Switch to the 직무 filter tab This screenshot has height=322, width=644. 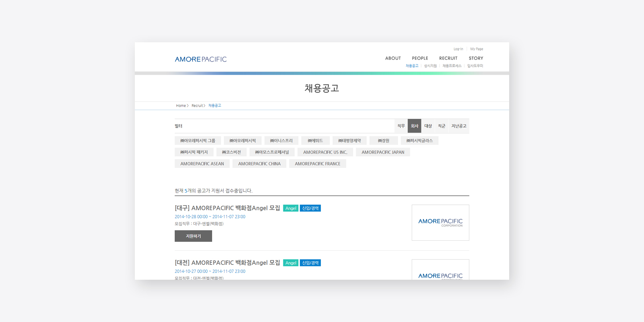(401, 126)
